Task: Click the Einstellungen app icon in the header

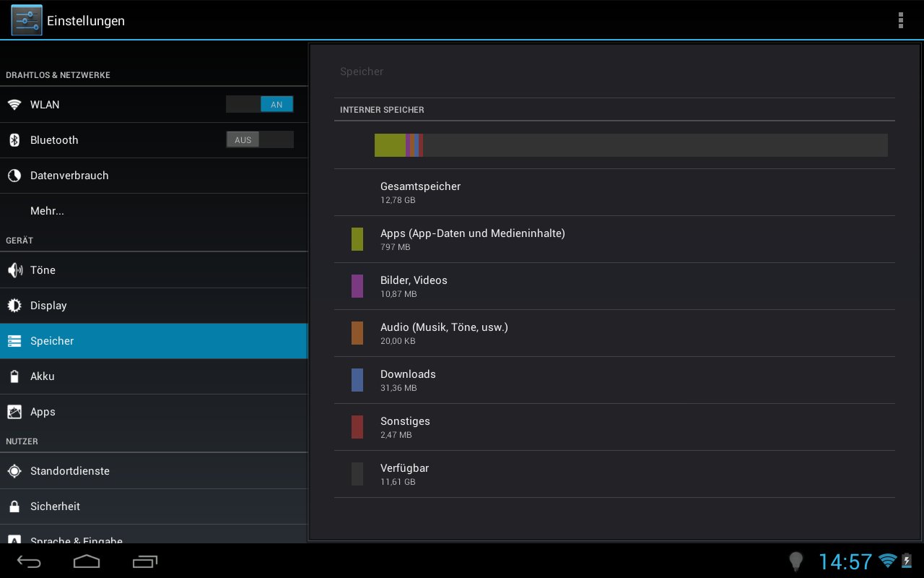Action: (26, 20)
